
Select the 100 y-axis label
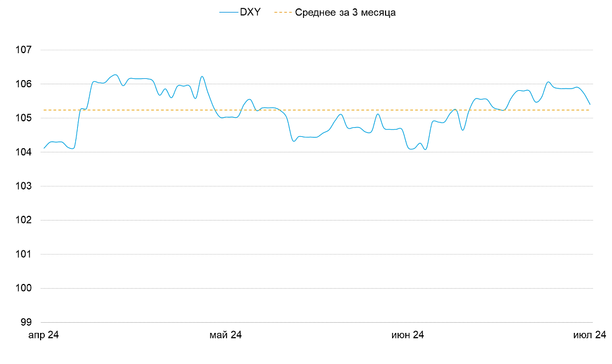(23, 288)
